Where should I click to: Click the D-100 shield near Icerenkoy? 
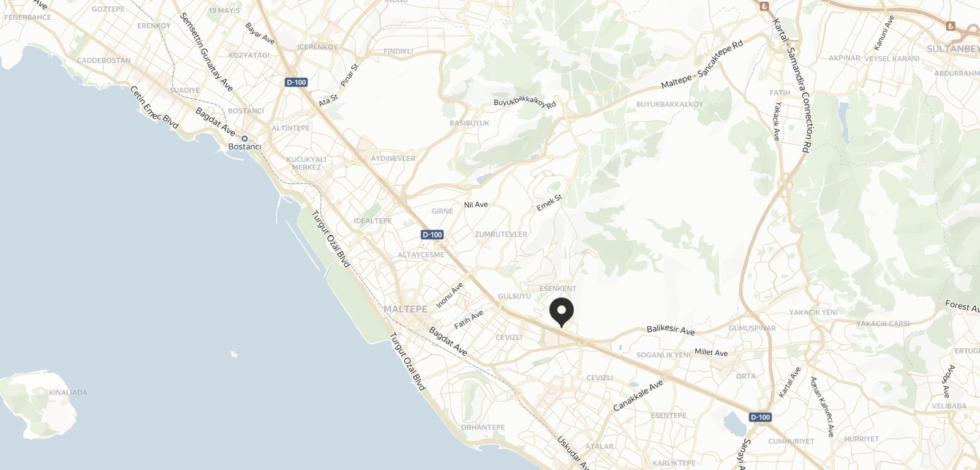pyautogui.click(x=296, y=82)
